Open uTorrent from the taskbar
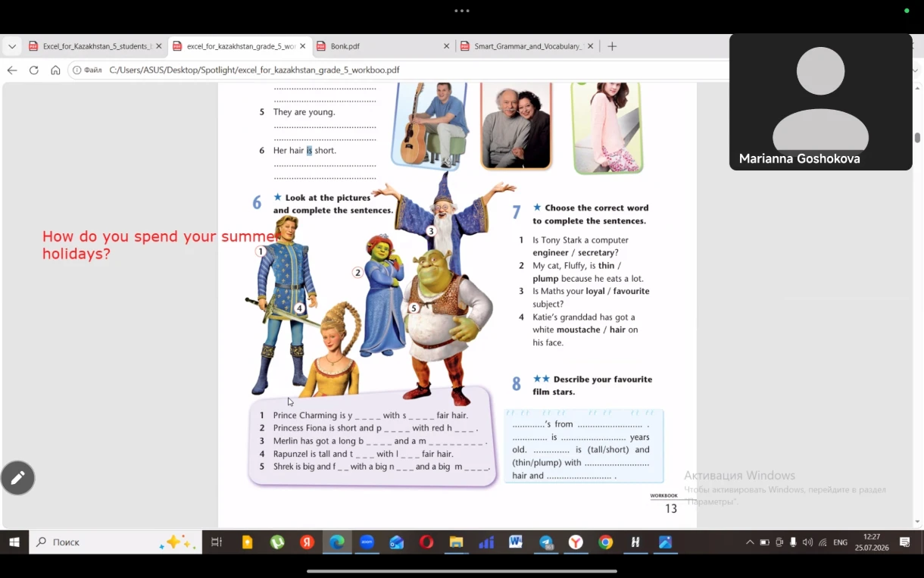Viewport: 924px width, 578px height. (x=277, y=542)
